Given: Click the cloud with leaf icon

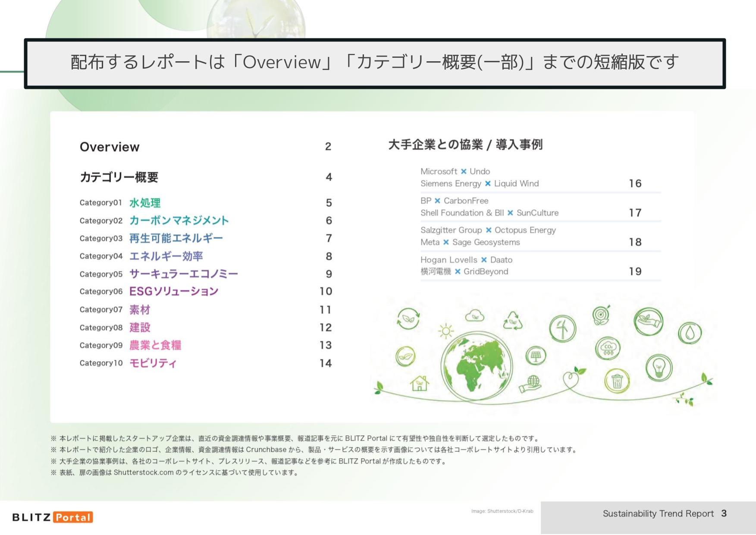Looking at the screenshot, I should click(474, 316).
